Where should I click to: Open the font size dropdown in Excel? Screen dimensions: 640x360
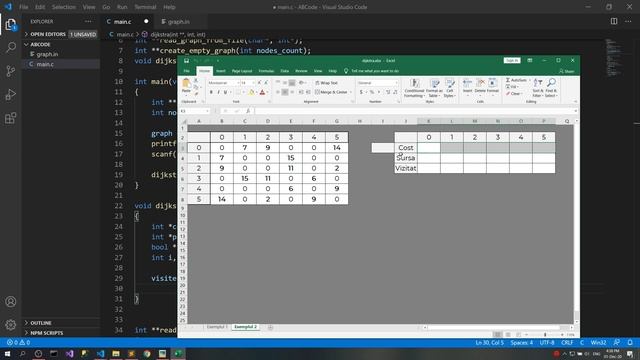[x=253, y=83]
